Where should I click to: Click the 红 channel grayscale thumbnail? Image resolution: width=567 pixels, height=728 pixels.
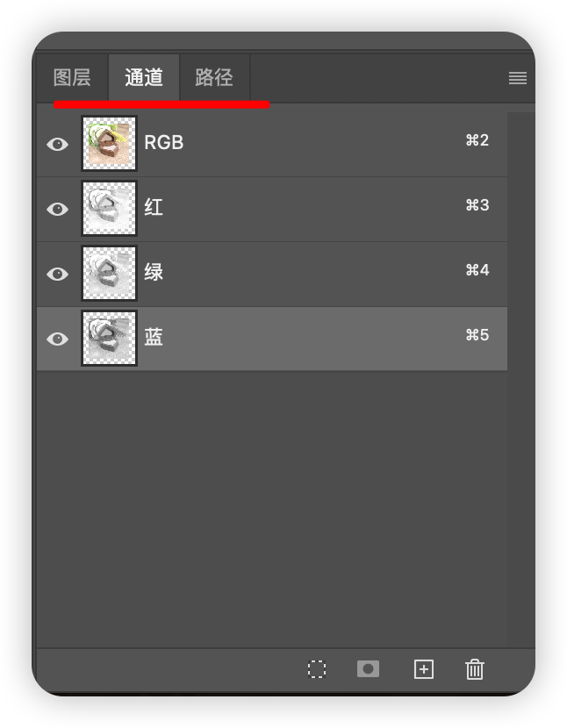(x=109, y=209)
